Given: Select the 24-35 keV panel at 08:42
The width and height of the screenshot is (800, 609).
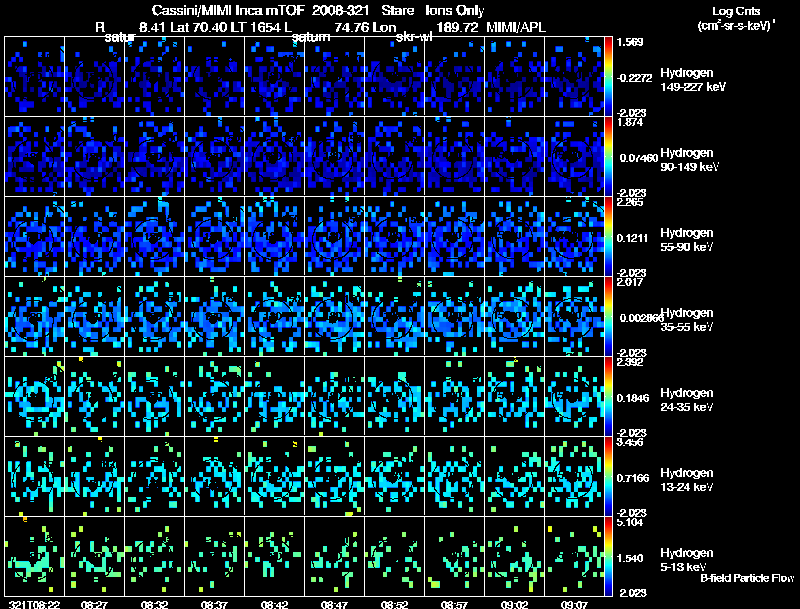Looking at the screenshot, I should (x=274, y=397).
